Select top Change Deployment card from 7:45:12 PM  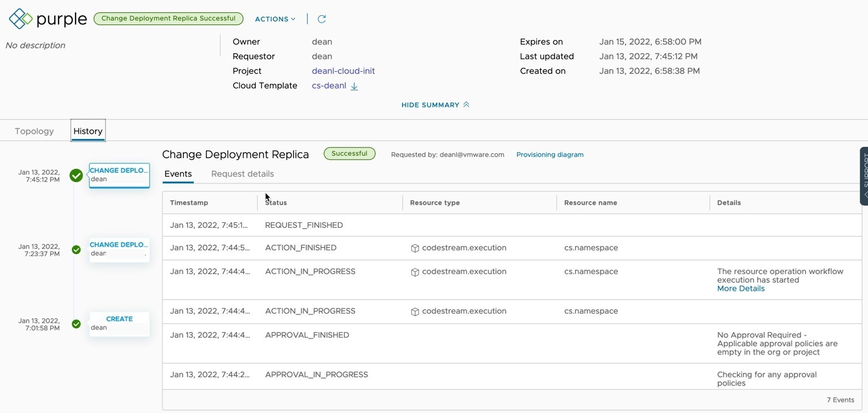pos(119,175)
